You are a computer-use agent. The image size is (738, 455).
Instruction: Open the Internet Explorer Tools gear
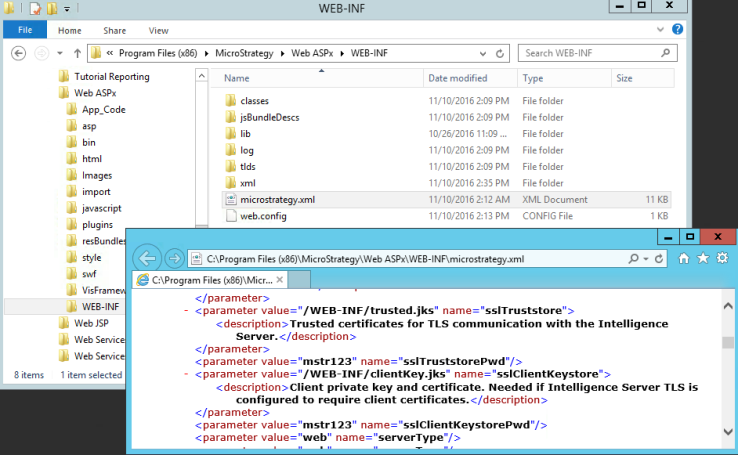click(720, 258)
